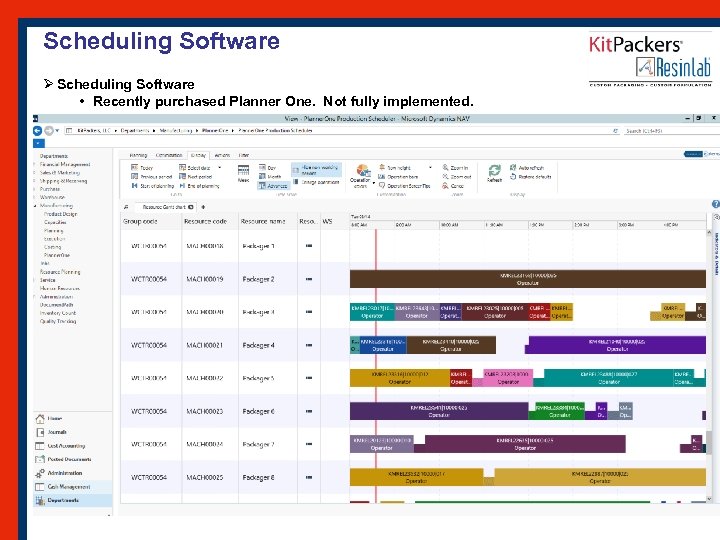Viewport: 720px width, 540px height.
Task: Click the Today button in the ribbon
Action: (142, 168)
